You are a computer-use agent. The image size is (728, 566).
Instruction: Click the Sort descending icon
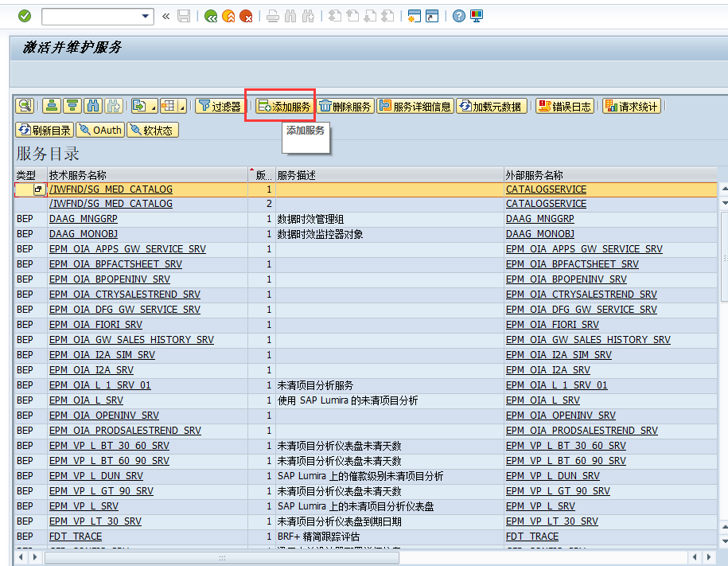click(72, 106)
